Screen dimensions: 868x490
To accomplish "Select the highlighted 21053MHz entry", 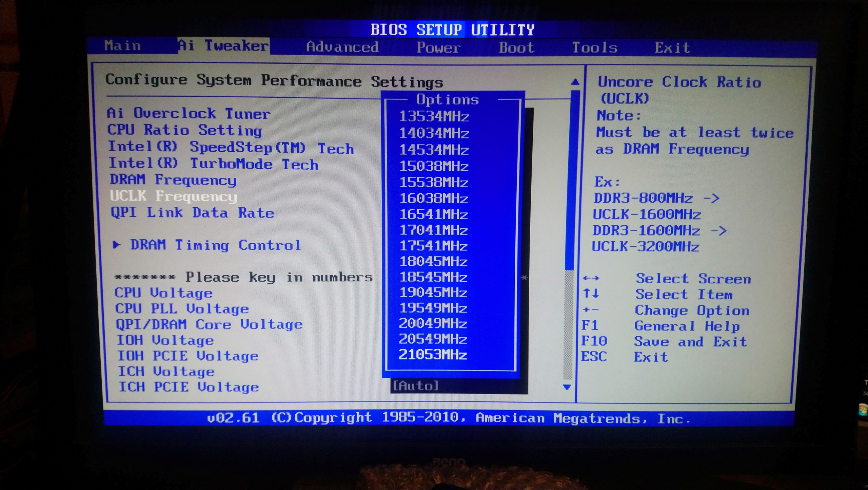I will [x=433, y=355].
